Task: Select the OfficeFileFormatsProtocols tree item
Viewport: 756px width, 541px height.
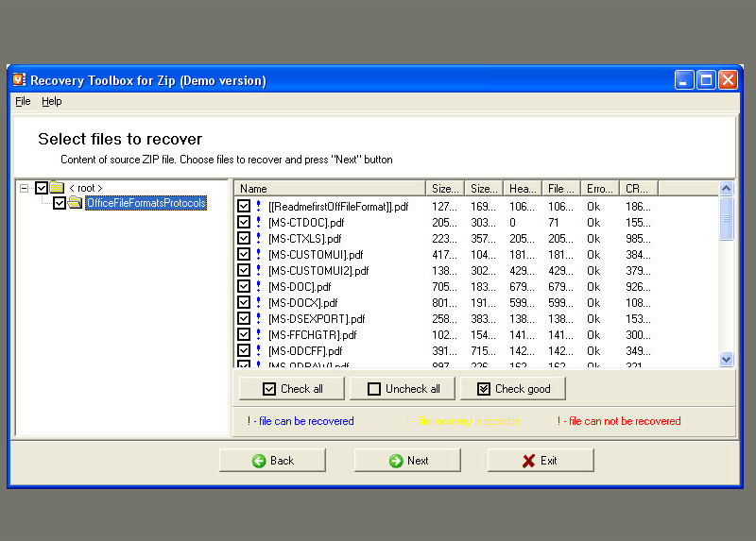Action: point(146,203)
